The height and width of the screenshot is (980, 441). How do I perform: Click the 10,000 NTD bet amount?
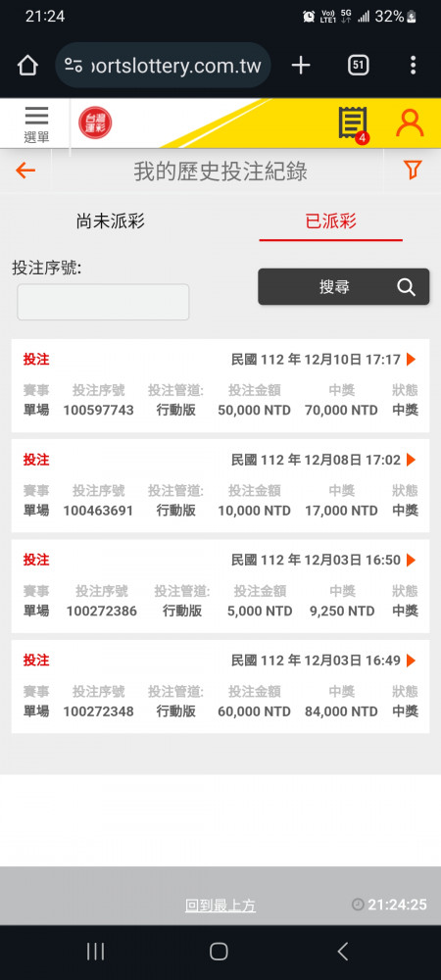coord(254,511)
